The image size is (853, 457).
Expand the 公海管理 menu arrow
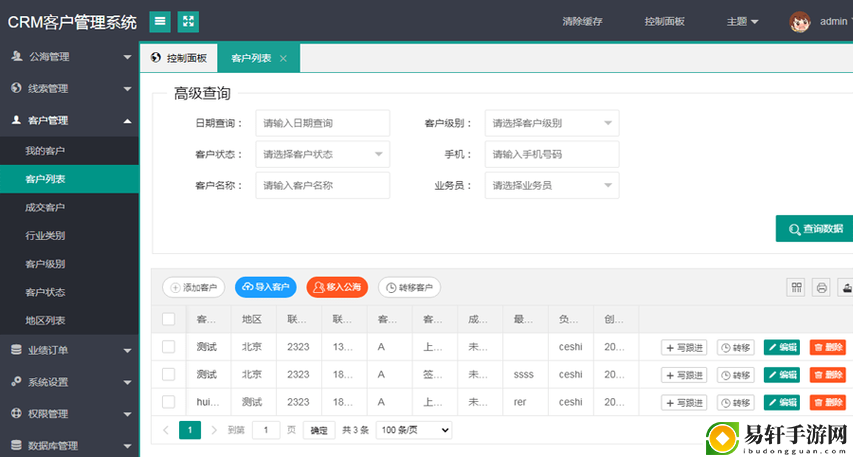click(x=127, y=57)
